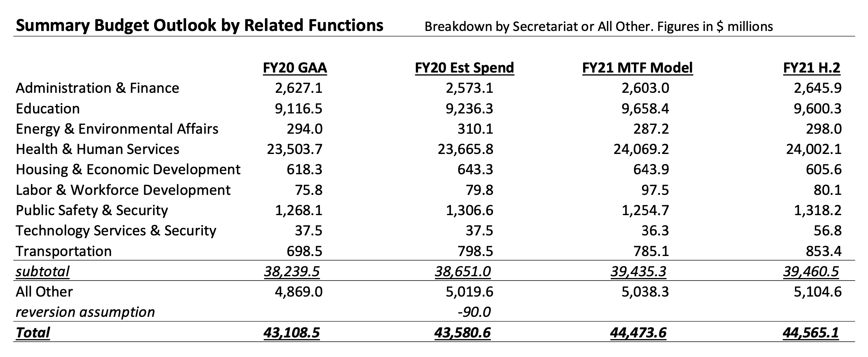Click the Health & Human Services label
The image size is (868, 357).
coord(97,149)
